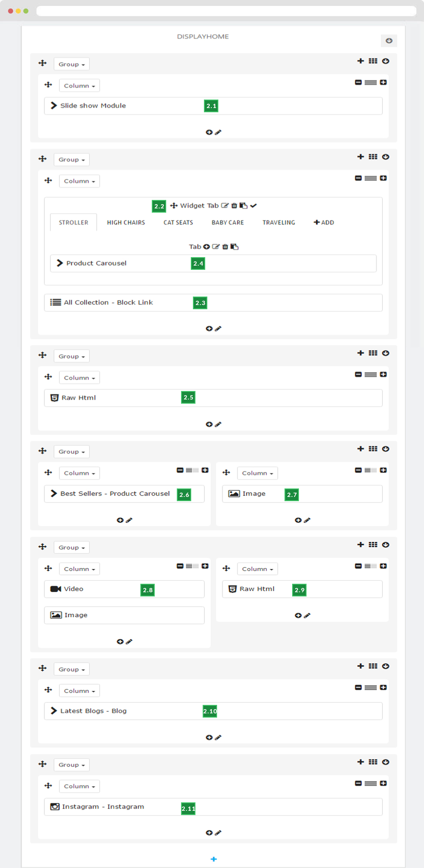
Task: Click the duplicate icon beside Widget Tab
Action: pyautogui.click(x=243, y=205)
